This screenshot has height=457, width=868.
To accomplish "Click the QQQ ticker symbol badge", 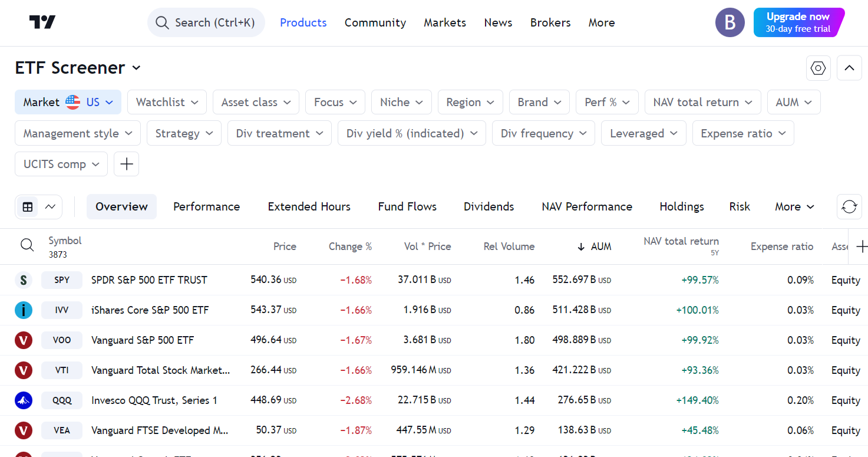I will (x=62, y=400).
